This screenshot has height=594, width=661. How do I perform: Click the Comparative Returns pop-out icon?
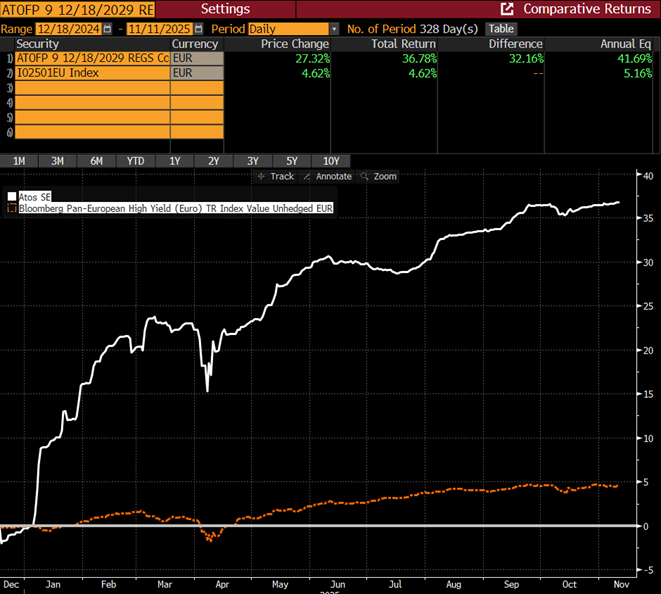click(507, 9)
